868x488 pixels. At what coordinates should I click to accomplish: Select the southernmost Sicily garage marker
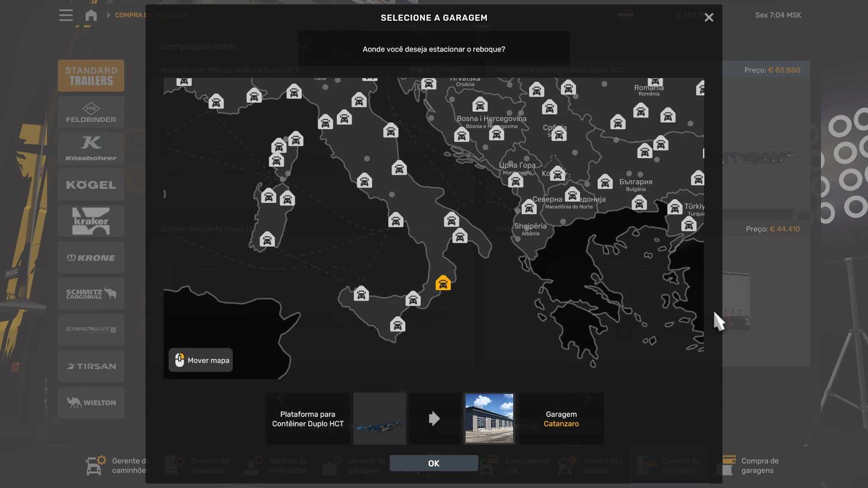(x=397, y=324)
